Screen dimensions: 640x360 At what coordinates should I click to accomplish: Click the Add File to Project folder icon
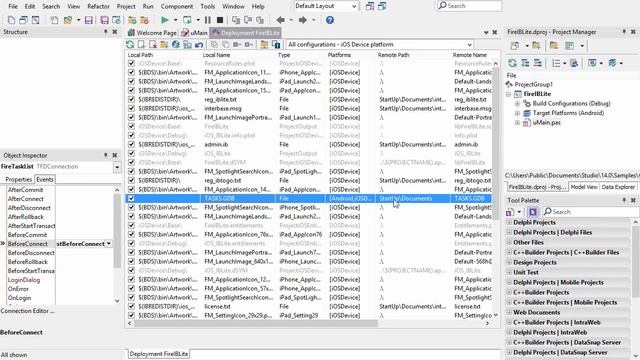coord(132,20)
